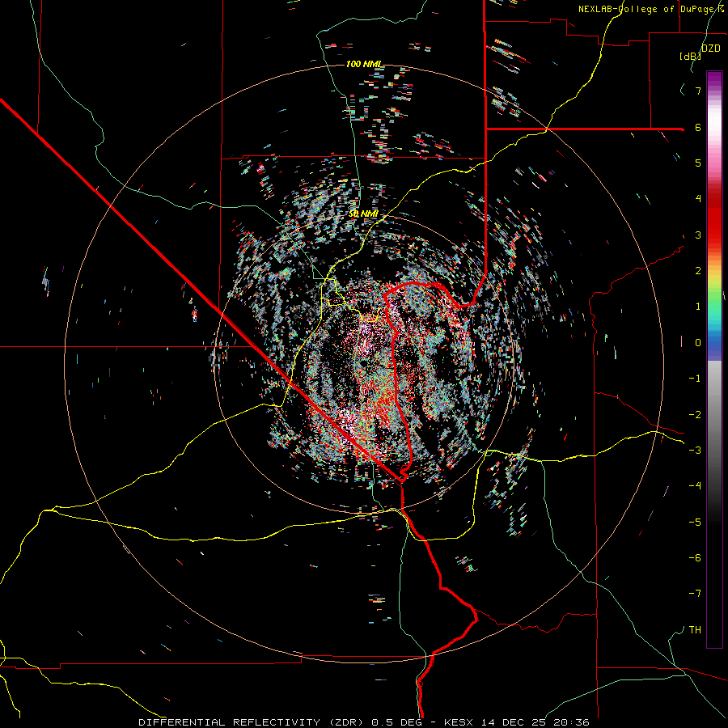The image size is (728, 728).
Task: Click the "DZD" product label above the scale
Action: point(710,49)
